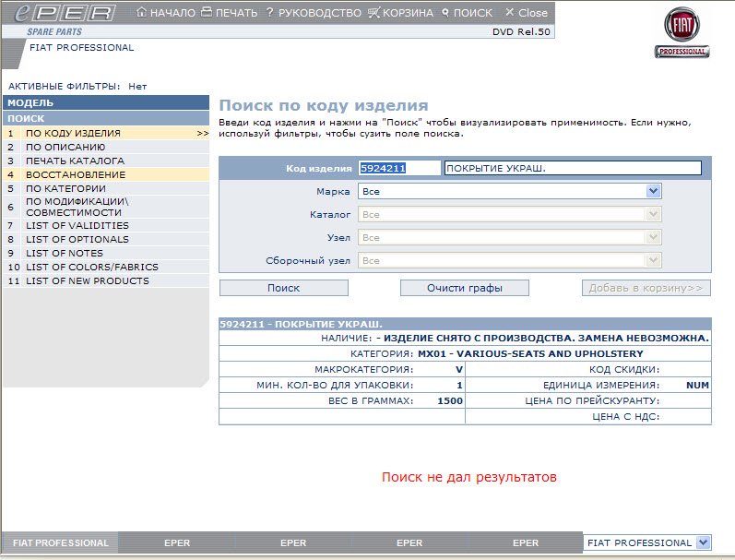The image size is (735, 560).
Task: Switch to the first EPER bottom tab
Action: 176,543
